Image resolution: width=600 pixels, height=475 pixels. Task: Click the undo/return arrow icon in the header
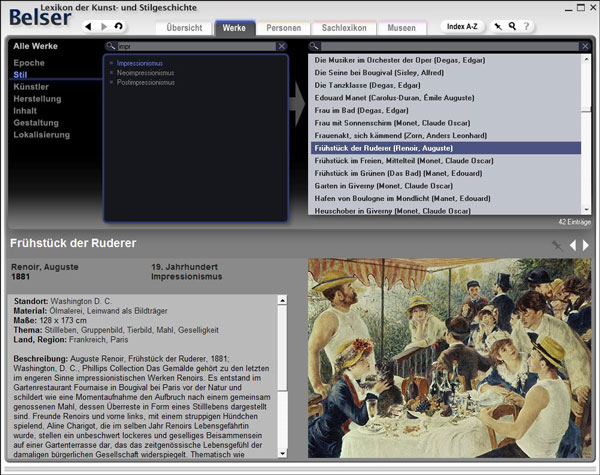(120, 26)
